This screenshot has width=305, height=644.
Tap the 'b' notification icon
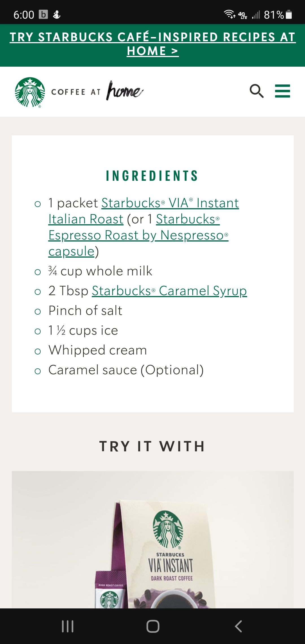coord(43,14)
